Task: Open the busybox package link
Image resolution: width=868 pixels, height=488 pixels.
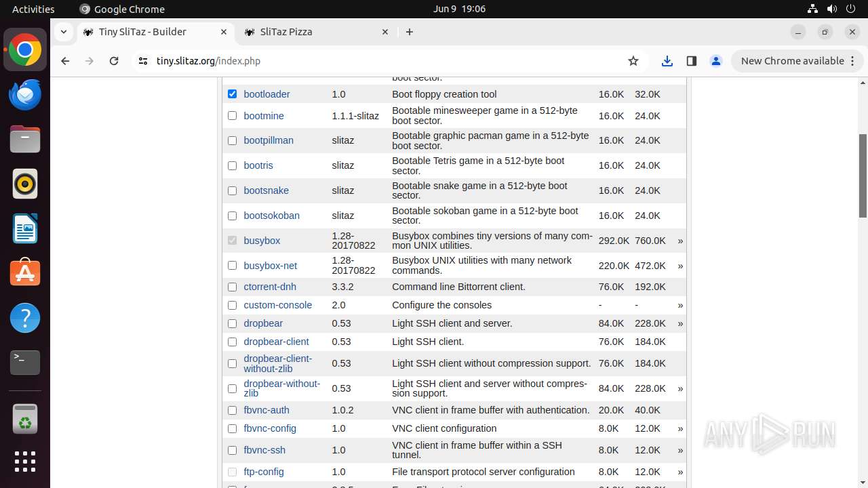Action: [x=262, y=241]
